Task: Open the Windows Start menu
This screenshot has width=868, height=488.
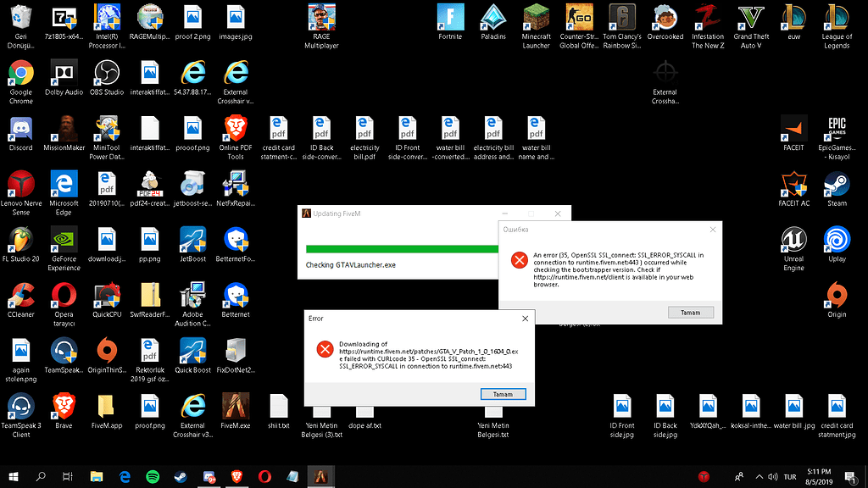Action: [14, 476]
